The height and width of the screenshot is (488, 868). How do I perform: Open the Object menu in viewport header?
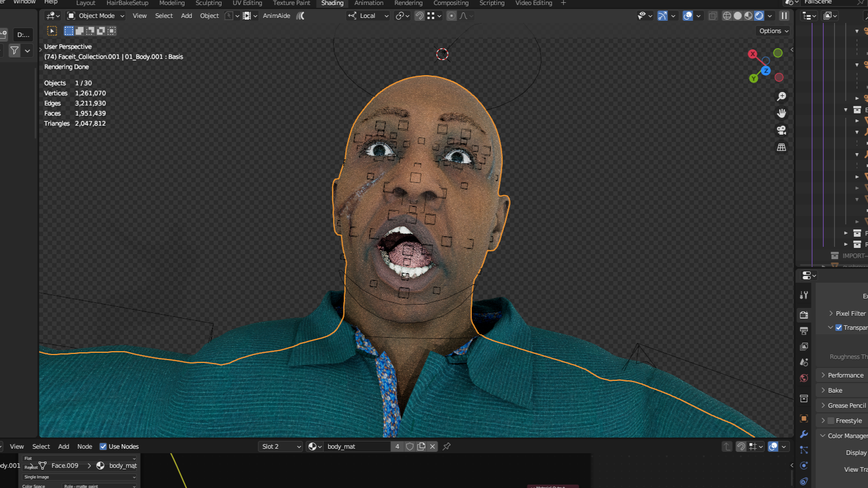209,16
